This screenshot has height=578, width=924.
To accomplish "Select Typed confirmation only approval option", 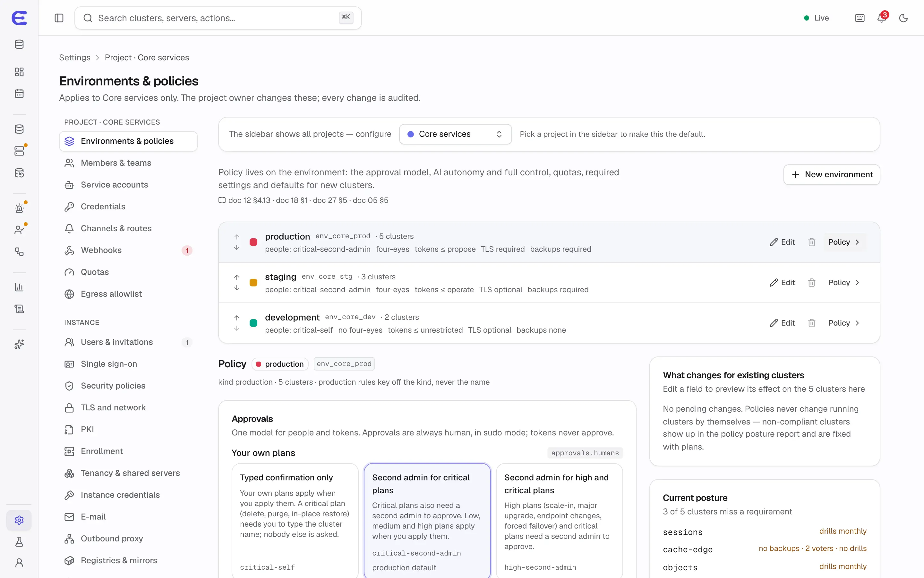I will (x=295, y=521).
